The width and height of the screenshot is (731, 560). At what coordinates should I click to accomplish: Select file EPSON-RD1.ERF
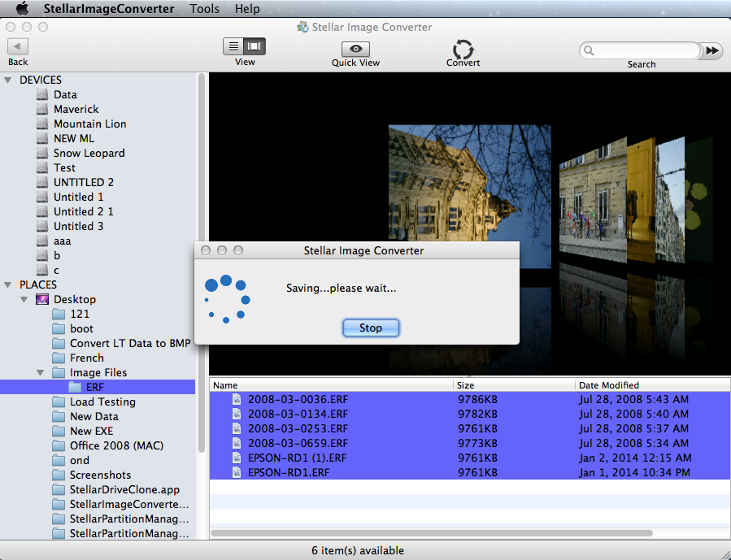pyautogui.click(x=470, y=472)
